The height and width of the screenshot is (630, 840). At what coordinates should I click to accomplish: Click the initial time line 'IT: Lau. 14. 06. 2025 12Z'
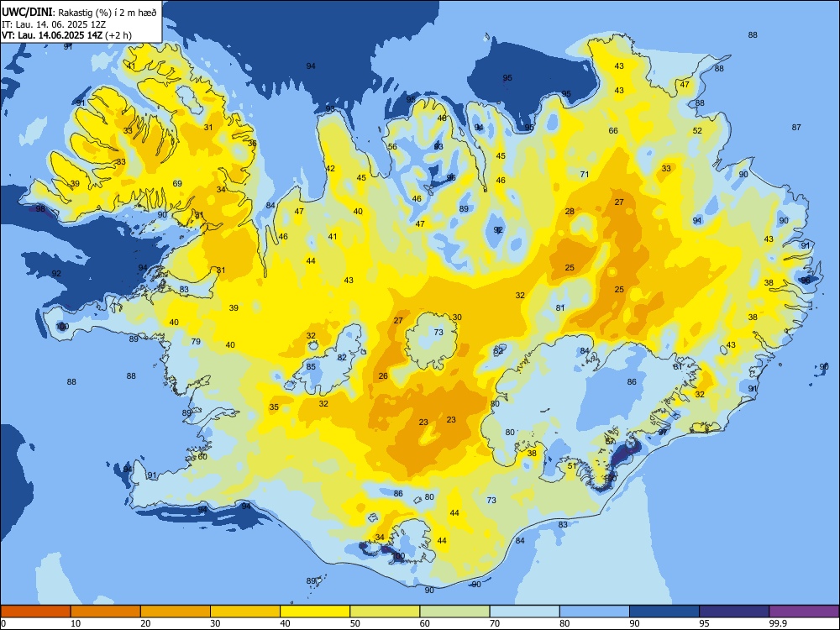(54, 24)
